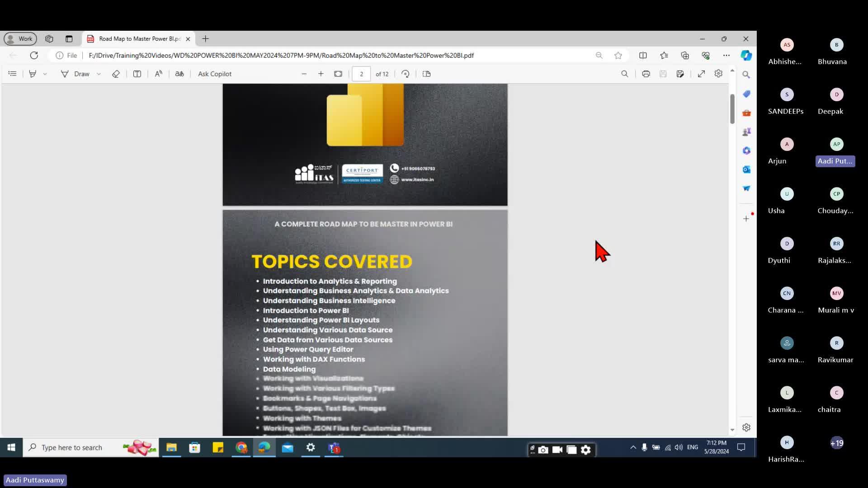Open the Tab actions menu icon
Viewport: 868px width, 488px height.
pos(69,38)
